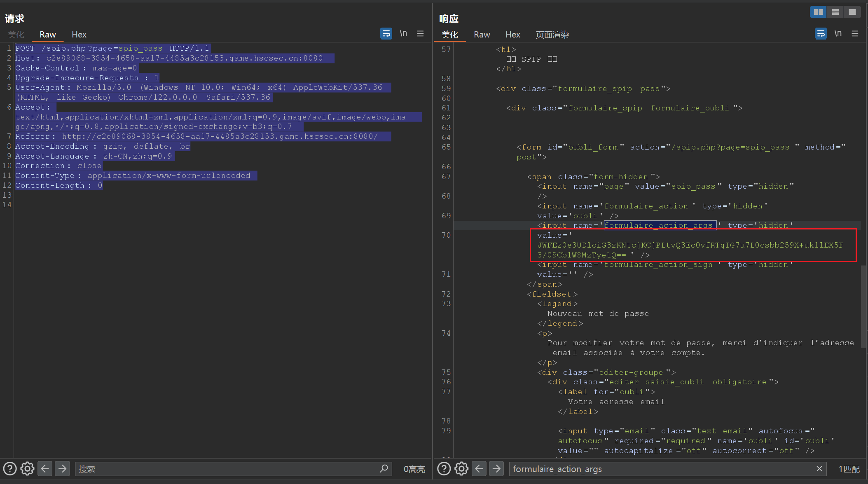Toggle word wrap icon in response pane
Viewport: 868px width, 484px height.
[x=821, y=33]
